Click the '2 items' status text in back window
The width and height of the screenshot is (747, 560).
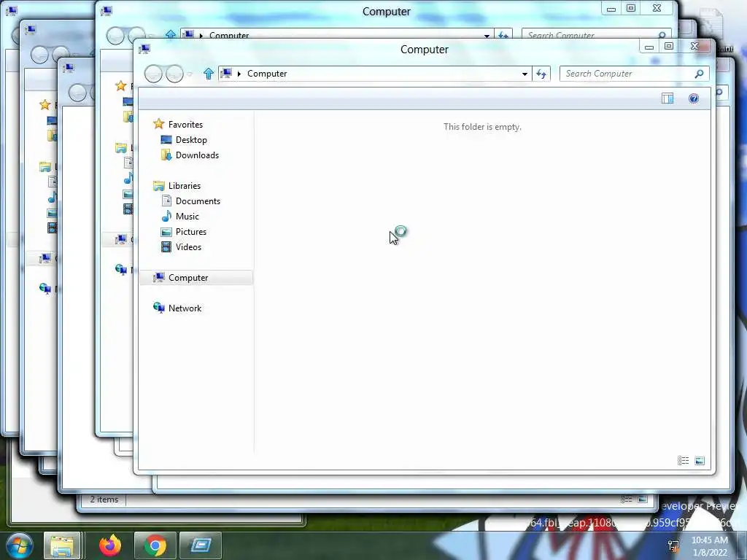(104, 499)
